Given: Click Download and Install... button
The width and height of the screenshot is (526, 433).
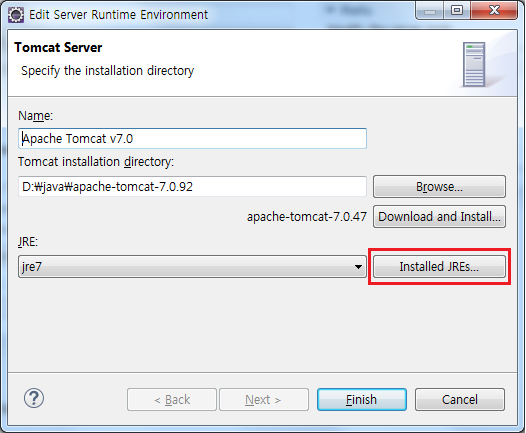Looking at the screenshot, I should (439, 217).
